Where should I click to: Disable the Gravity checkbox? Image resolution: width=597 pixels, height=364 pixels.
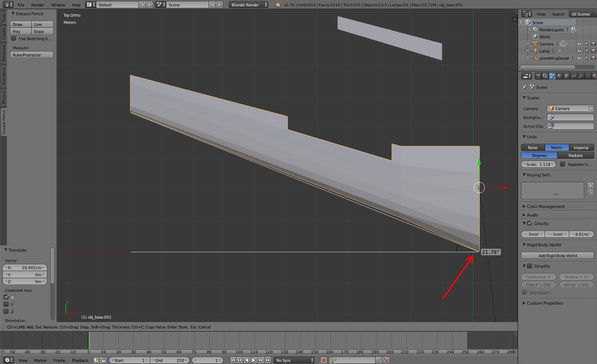pos(530,223)
